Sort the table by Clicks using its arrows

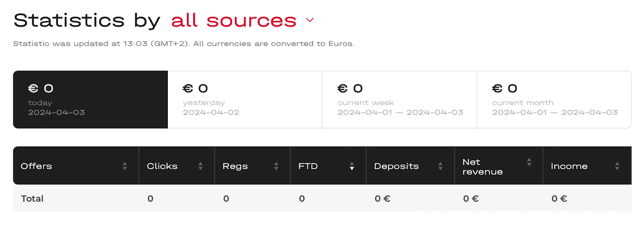(x=200, y=166)
